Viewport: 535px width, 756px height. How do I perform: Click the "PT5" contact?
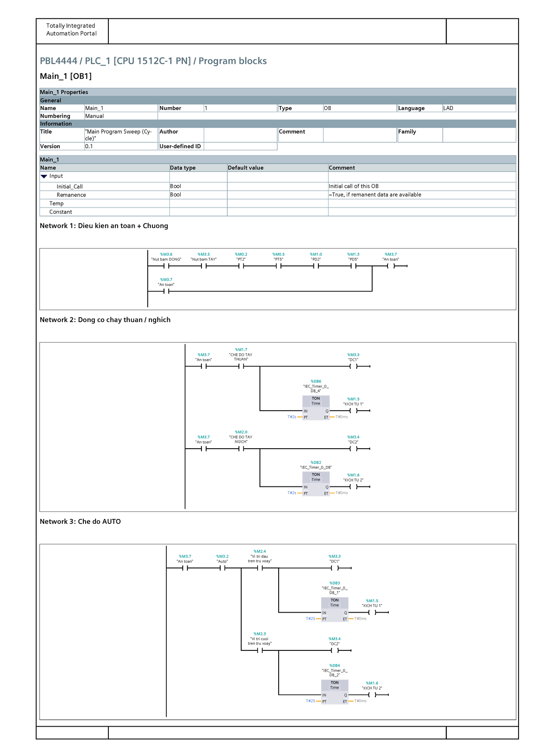279,266
